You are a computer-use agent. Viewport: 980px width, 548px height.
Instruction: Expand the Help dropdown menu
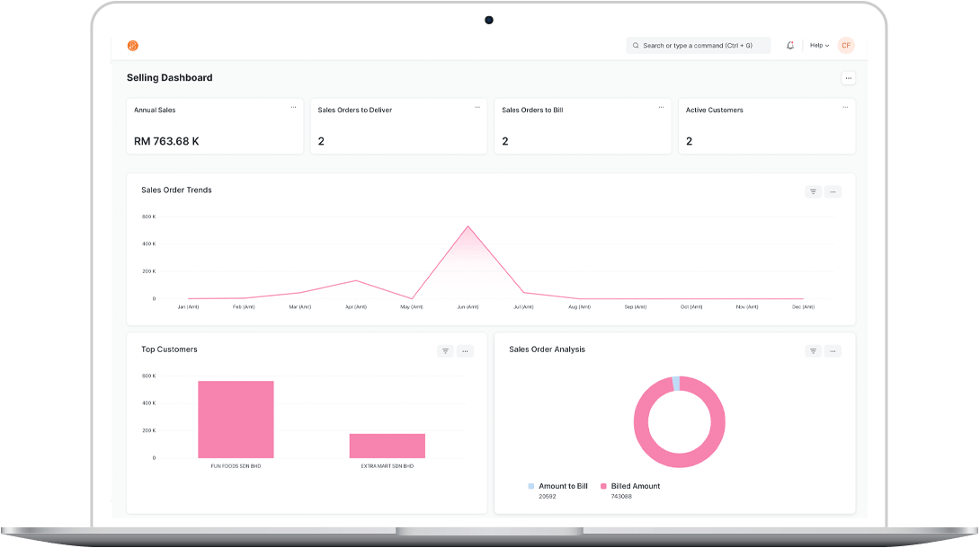[x=819, y=45]
